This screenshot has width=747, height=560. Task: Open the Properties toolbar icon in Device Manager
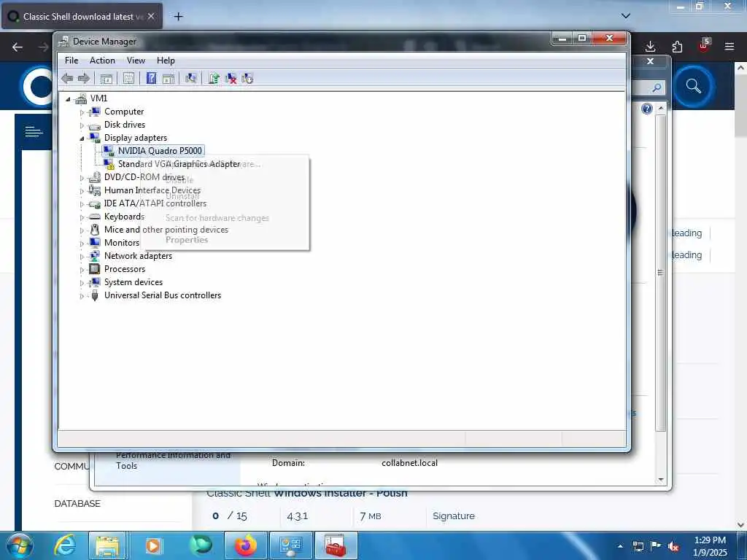click(128, 79)
